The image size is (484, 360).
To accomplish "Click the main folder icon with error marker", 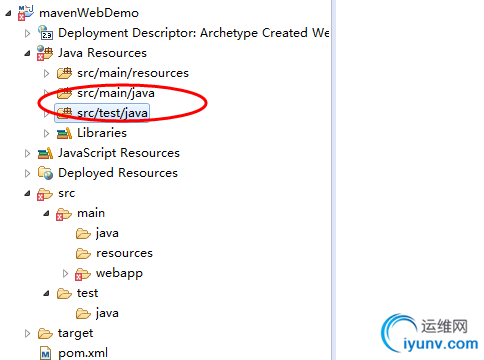I will (64, 214).
